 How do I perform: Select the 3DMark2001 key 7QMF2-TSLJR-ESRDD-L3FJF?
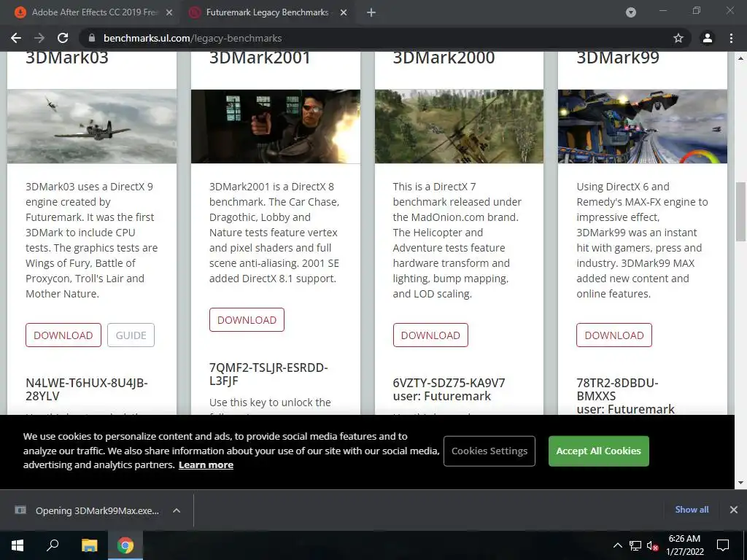(268, 374)
